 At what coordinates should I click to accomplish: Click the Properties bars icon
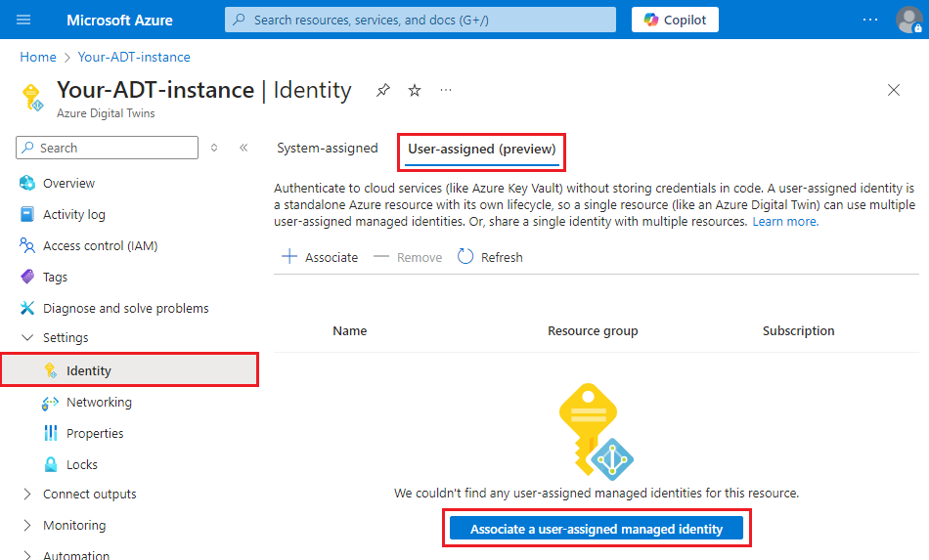point(51,433)
